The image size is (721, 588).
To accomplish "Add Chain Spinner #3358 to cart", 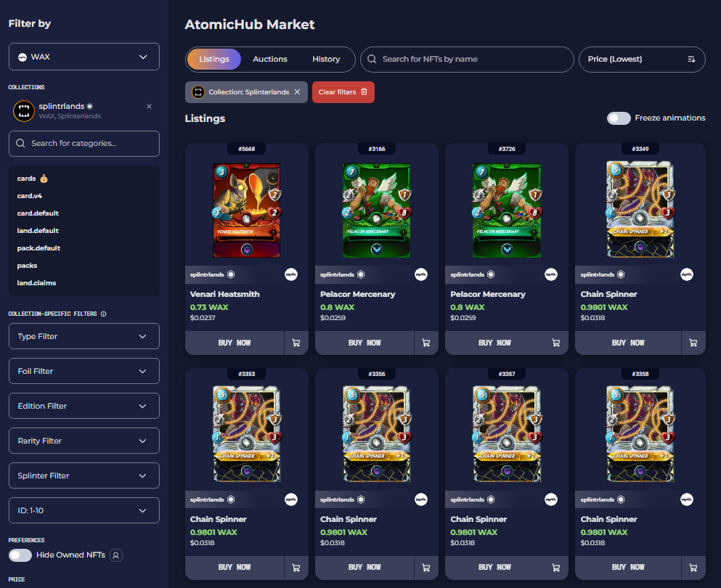I will click(x=693, y=568).
